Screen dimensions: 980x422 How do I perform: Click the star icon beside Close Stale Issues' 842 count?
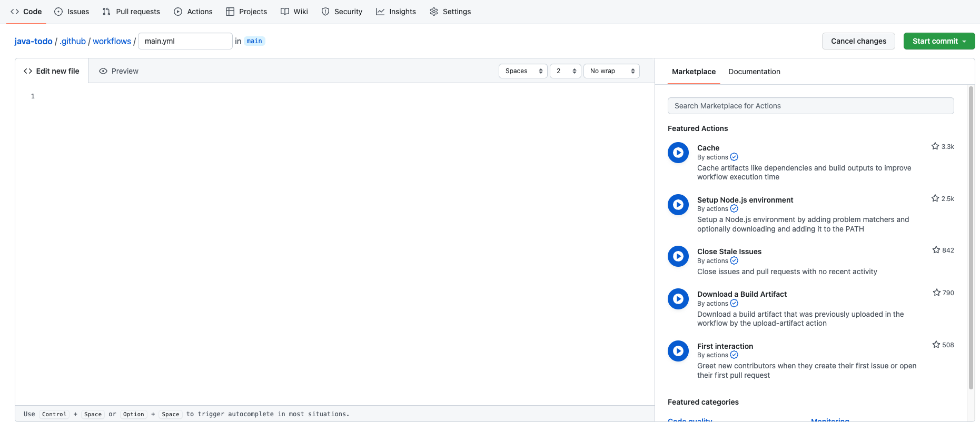tap(936, 250)
